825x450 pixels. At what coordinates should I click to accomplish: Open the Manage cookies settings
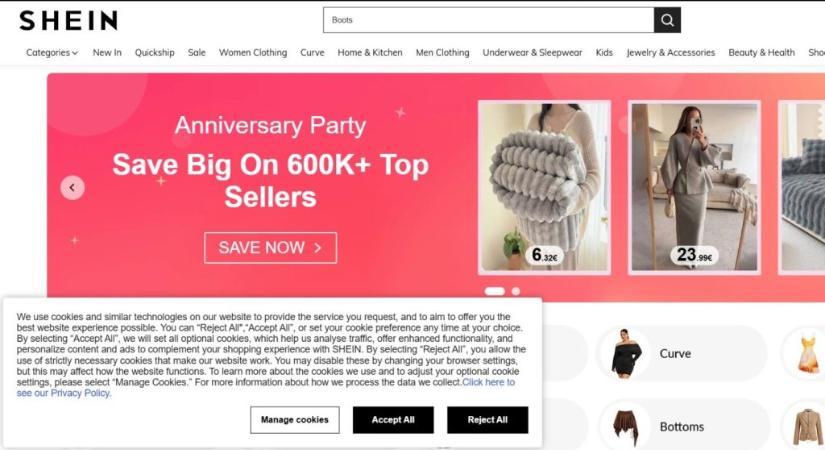point(295,420)
